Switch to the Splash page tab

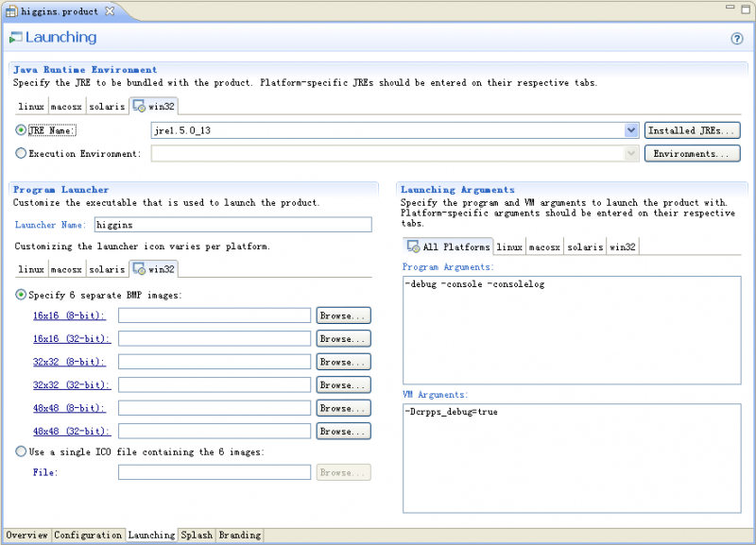click(197, 535)
